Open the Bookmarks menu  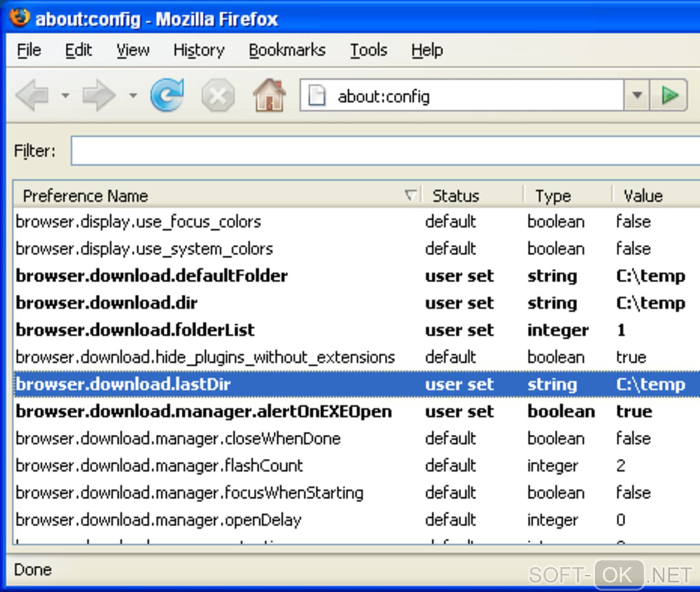tap(287, 50)
